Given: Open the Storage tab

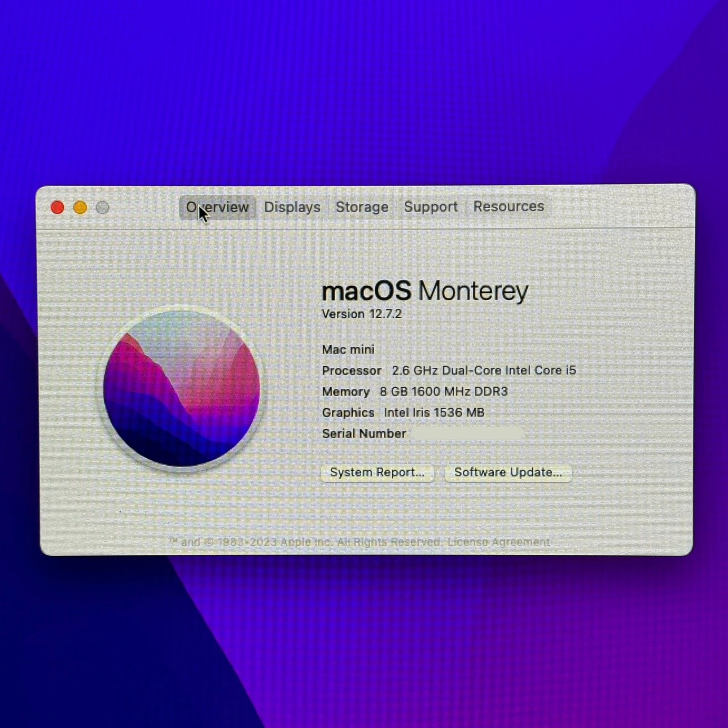Looking at the screenshot, I should click(362, 207).
